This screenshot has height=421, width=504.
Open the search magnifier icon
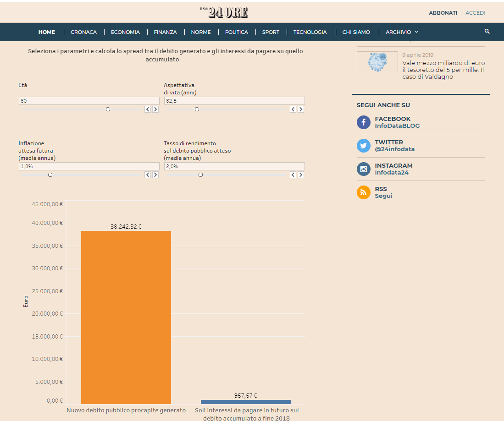point(487,32)
